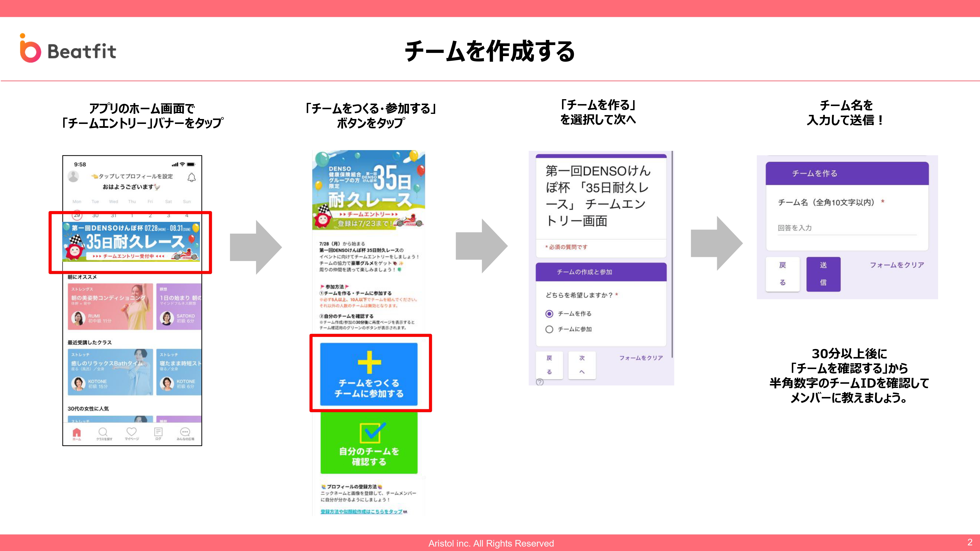Open the 癒しのリラックスBathタイム class card
Screen dimensions: 980x551
point(111,372)
